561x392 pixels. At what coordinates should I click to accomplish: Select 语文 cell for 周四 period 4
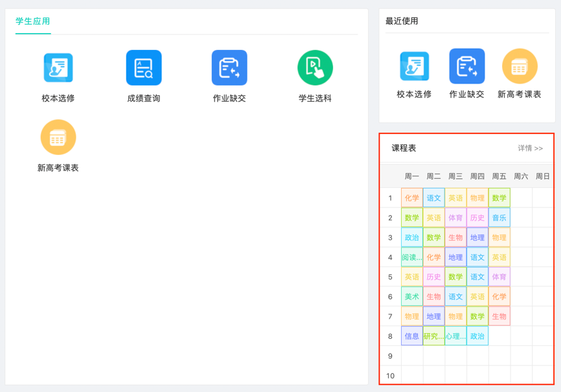(x=477, y=257)
